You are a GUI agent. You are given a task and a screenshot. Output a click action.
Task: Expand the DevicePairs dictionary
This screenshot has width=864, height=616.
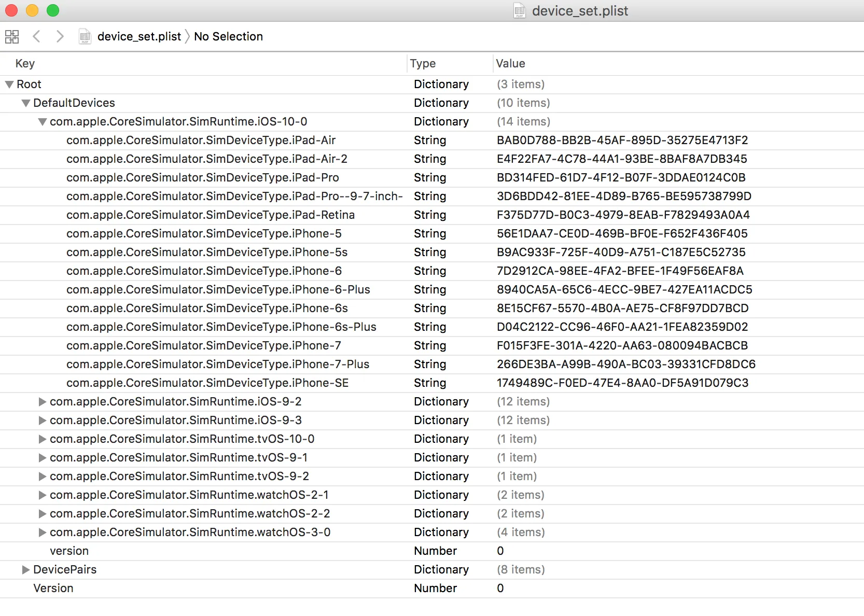(x=26, y=570)
